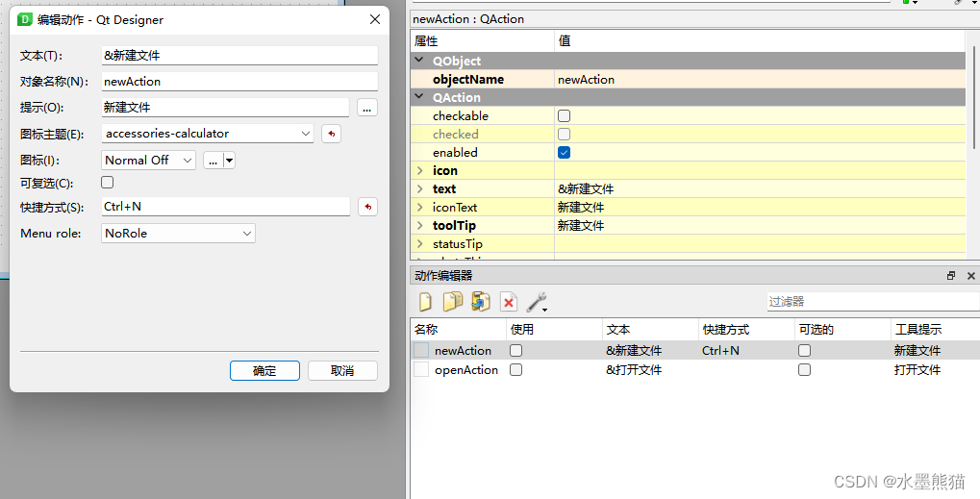Screen dimensions: 980x499
Task: Open the icon theme accessories-calculator dropdown
Action: coord(208,134)
